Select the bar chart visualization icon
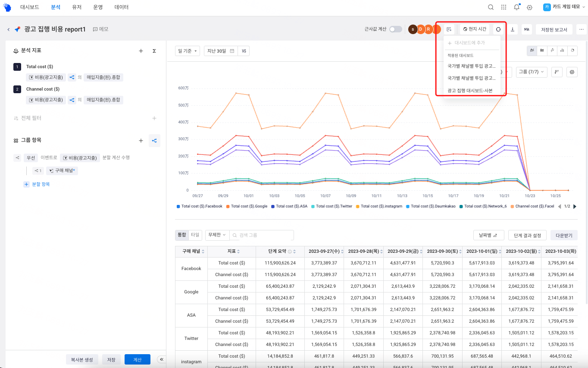 click(x=563, y=50)
